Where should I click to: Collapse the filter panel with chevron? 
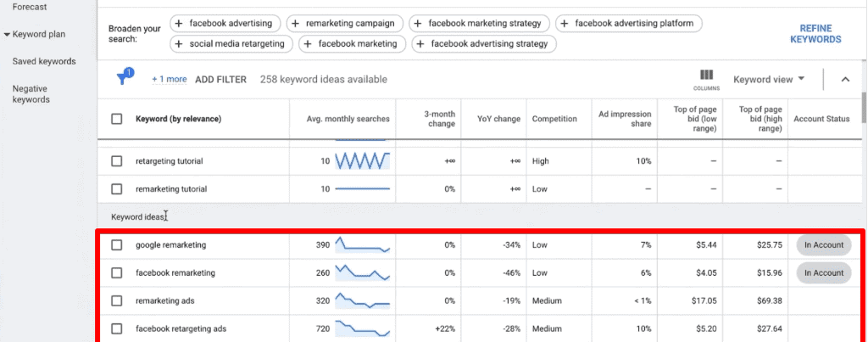pos(845,80)
